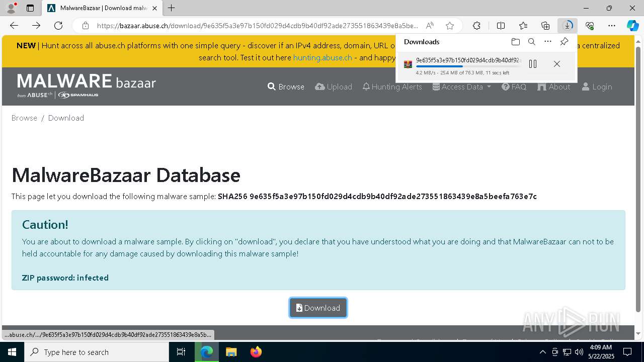The width and height of the screenshot is (644, 362).
Task: Follow the hunting.abuse.ch link
Action: 323,57
